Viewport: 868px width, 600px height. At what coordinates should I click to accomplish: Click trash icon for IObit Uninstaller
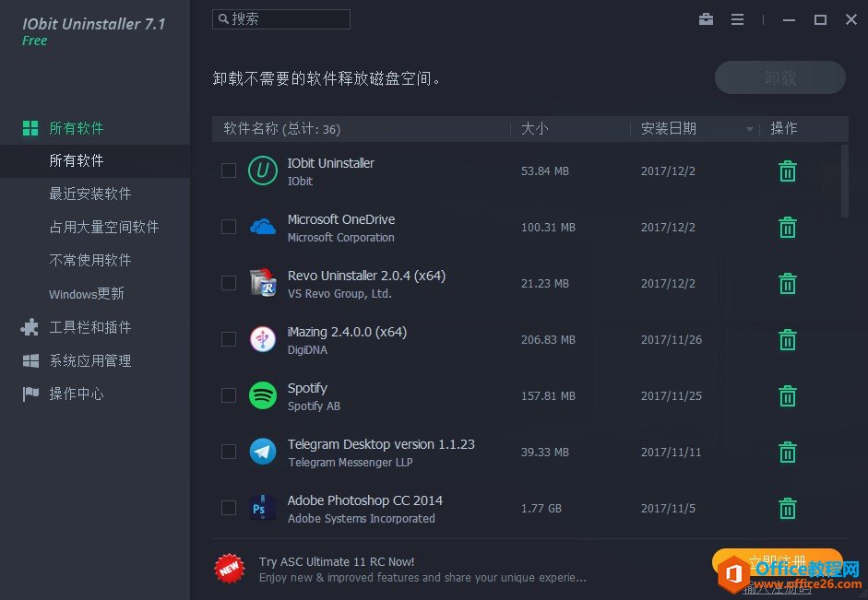(787, 171)
